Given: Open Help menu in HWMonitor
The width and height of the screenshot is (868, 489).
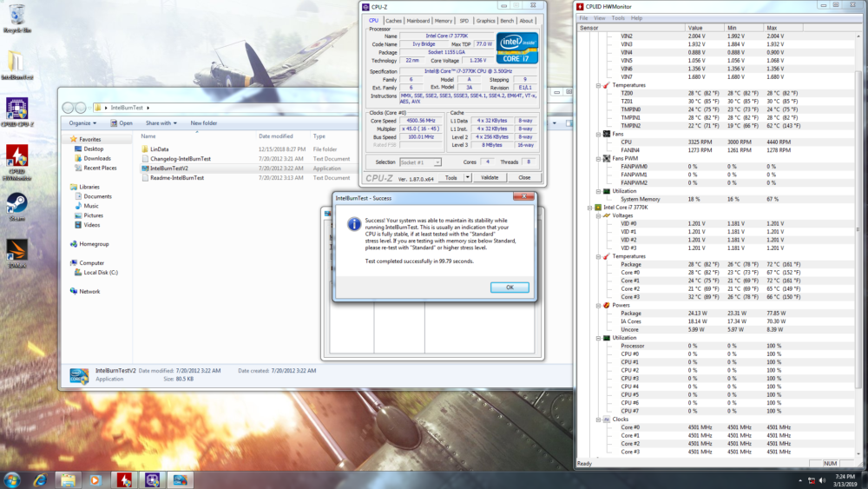Looking at the screenshot, I should [636, 18].
